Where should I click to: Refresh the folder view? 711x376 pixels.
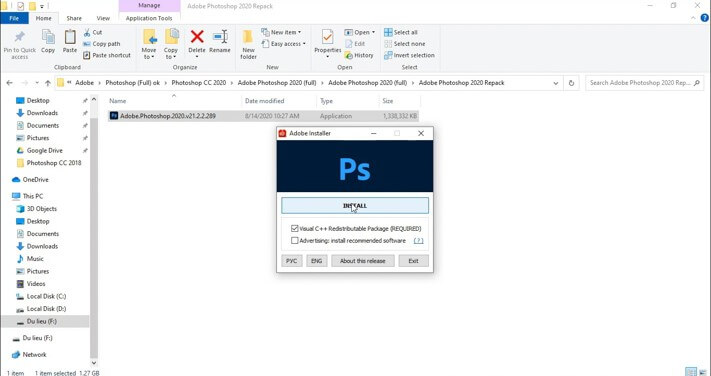[x=571, y=83]
